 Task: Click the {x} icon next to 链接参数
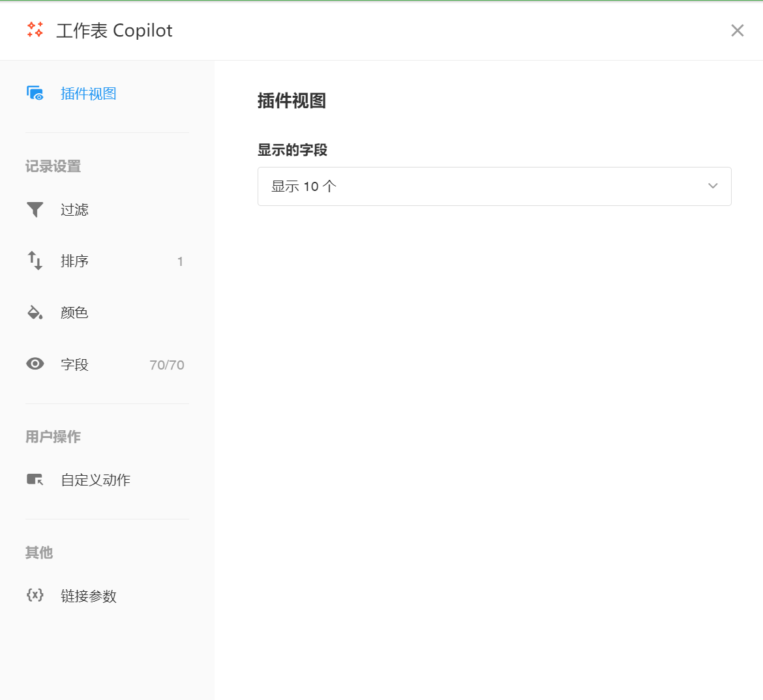(x=35, y=596)
